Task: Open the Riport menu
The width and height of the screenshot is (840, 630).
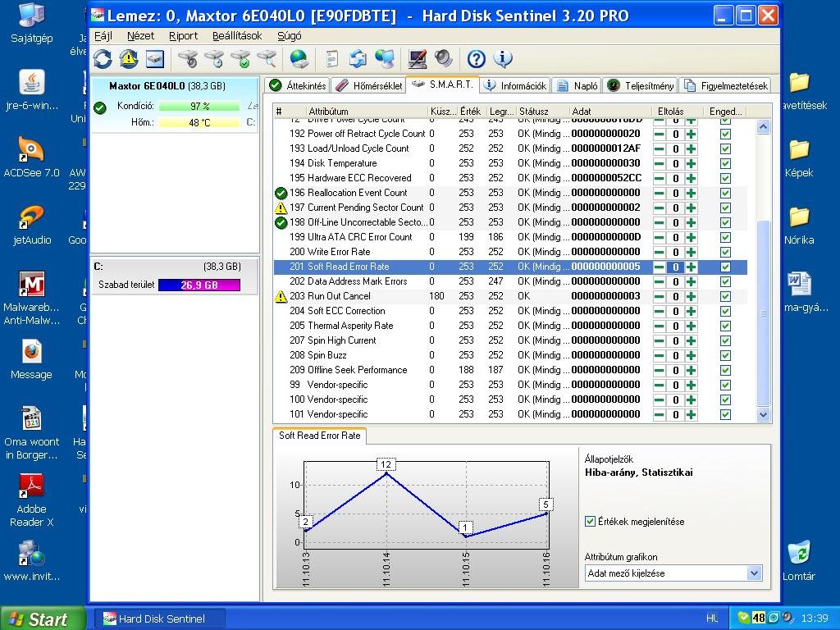Action: point(183,36)
